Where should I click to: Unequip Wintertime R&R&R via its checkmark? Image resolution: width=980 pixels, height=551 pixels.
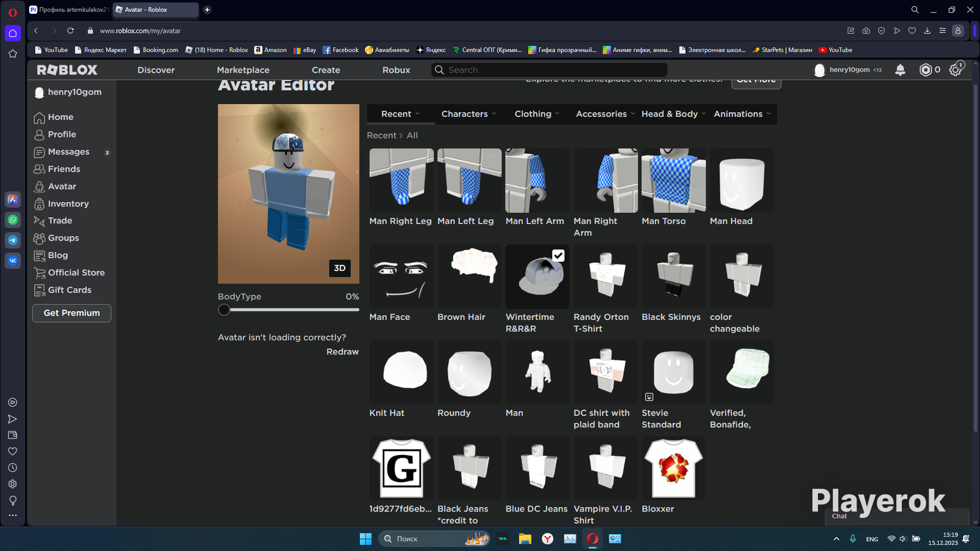pyautogui.click(x=558, y=256)
